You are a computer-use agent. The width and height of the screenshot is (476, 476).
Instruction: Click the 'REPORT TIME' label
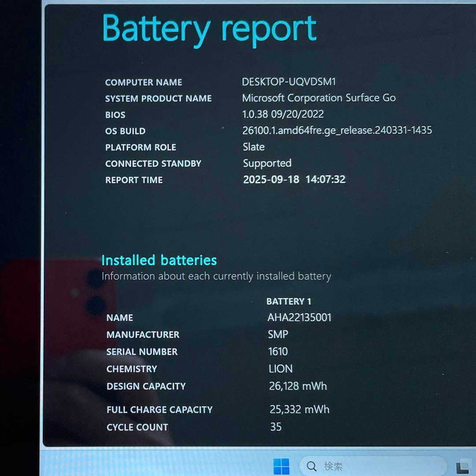point(134,180)
